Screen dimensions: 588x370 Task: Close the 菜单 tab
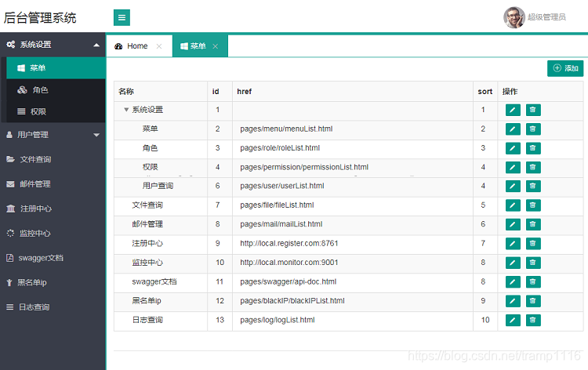coord(216,46)
